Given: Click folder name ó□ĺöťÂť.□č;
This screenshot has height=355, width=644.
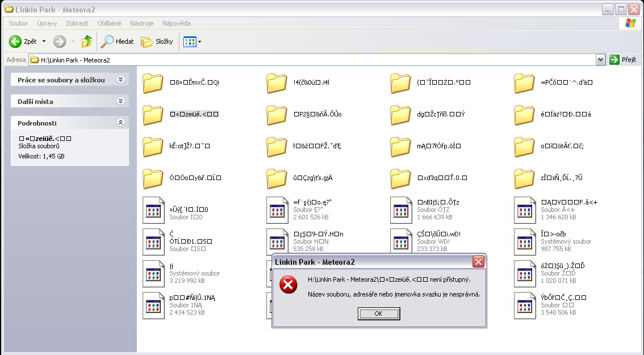Looking at the screenshot, I should tap(562, 146).
